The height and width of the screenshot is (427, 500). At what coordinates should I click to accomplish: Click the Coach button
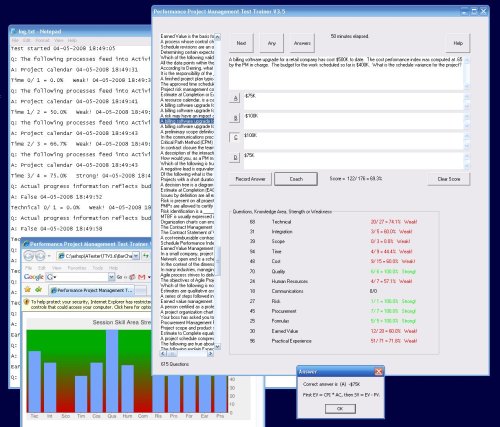pos(296,179)
